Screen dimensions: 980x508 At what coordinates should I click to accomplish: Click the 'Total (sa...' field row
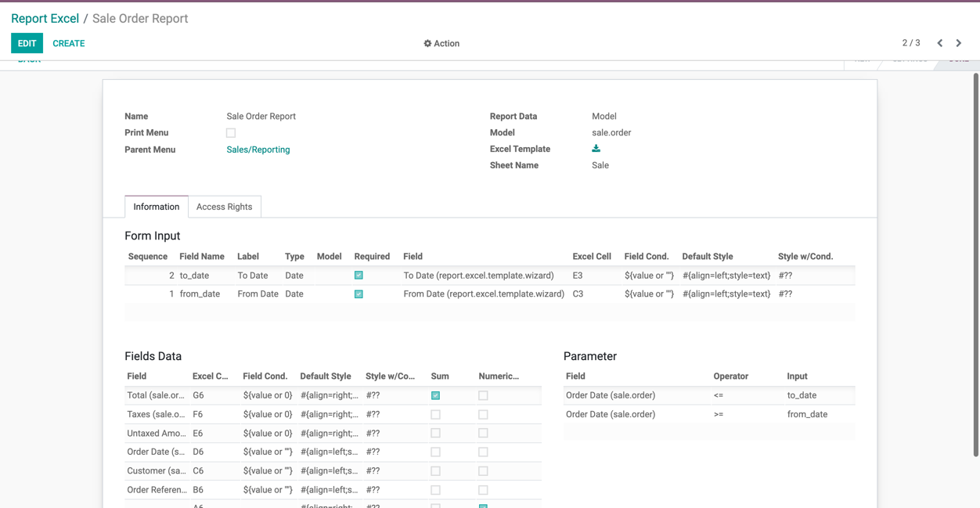pos(333,395)
